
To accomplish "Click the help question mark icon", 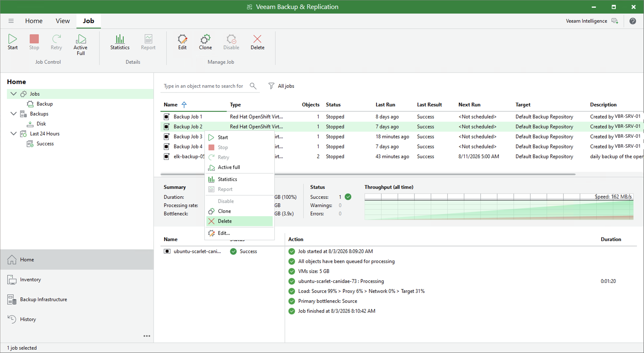I will (632, 21).
